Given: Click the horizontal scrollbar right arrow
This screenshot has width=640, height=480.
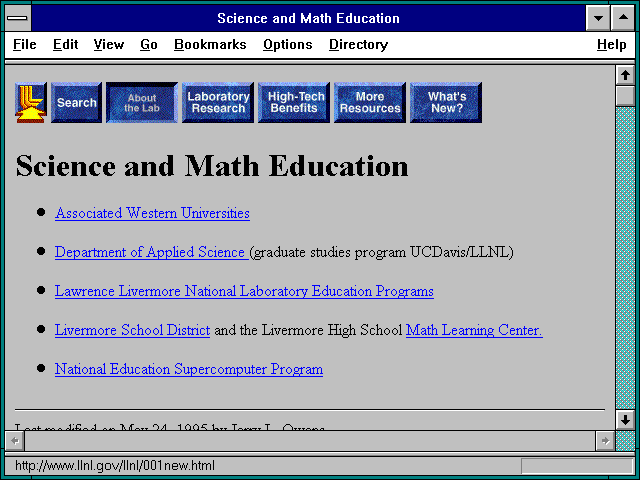Looking at the screenshot, I should [x=605, y=441].
